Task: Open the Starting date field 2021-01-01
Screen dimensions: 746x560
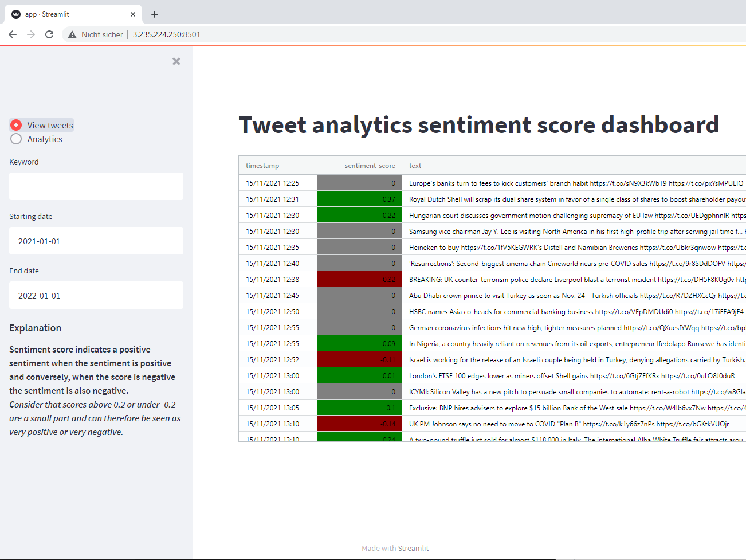Action: pyautogui.click(x=96, y=241)
